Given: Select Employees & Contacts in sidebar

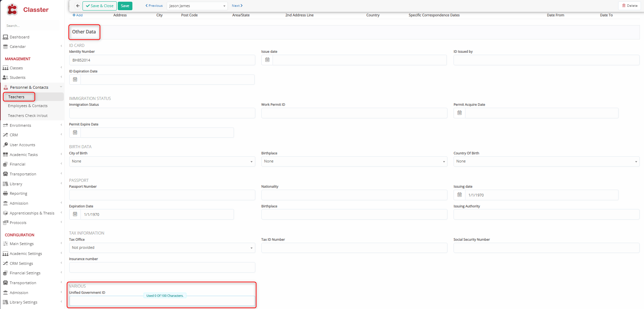Looking at the screenshot, I should (27, 106).
